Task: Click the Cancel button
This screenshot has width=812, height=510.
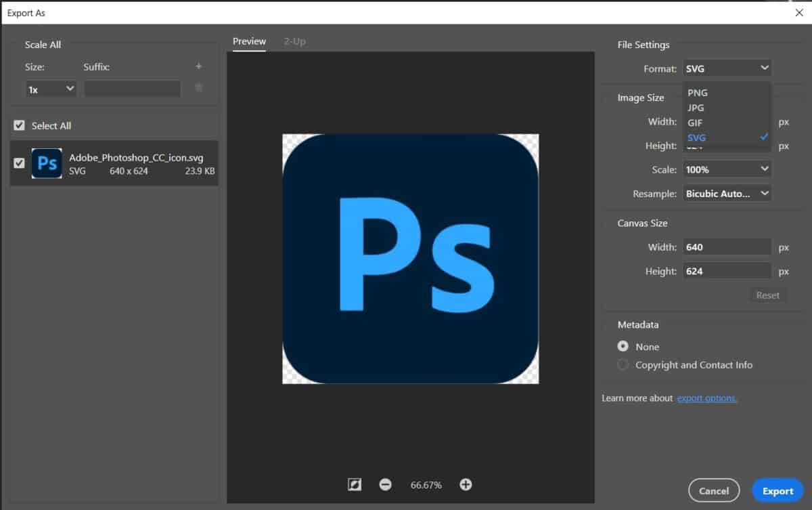Action: coord(714,491)
